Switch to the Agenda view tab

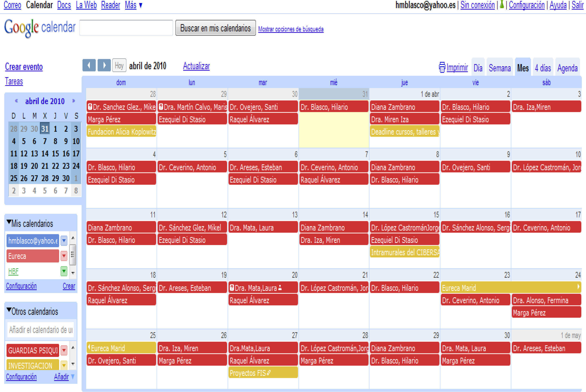click(x=567, y=68)
